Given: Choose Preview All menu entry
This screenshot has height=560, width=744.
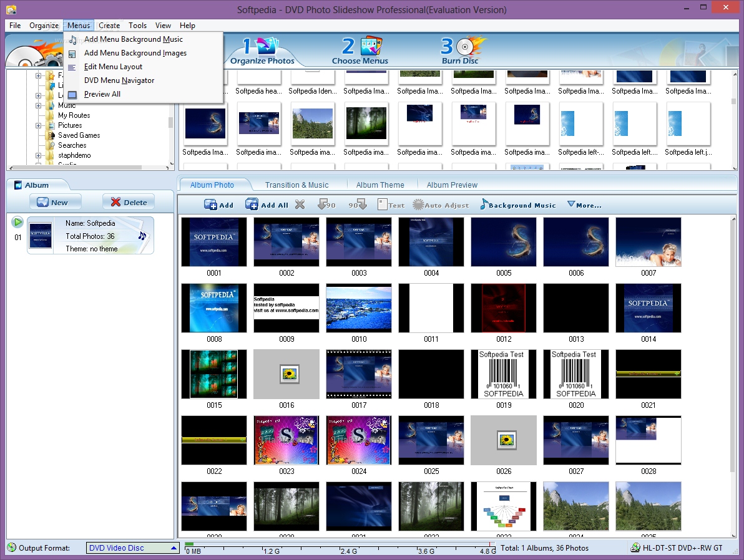Looking at the screenshot, I should coord(143,94).
